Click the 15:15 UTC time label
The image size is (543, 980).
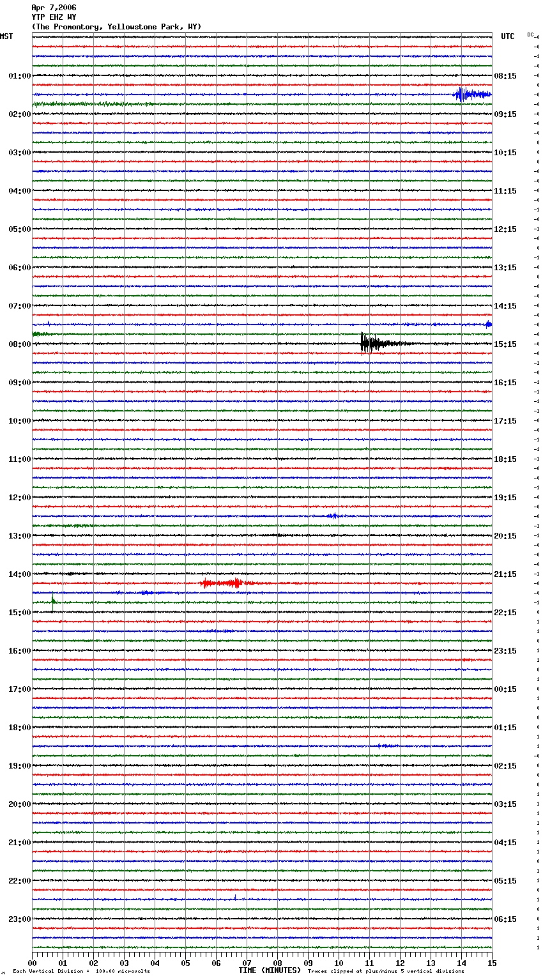click(x=505, y=344)
